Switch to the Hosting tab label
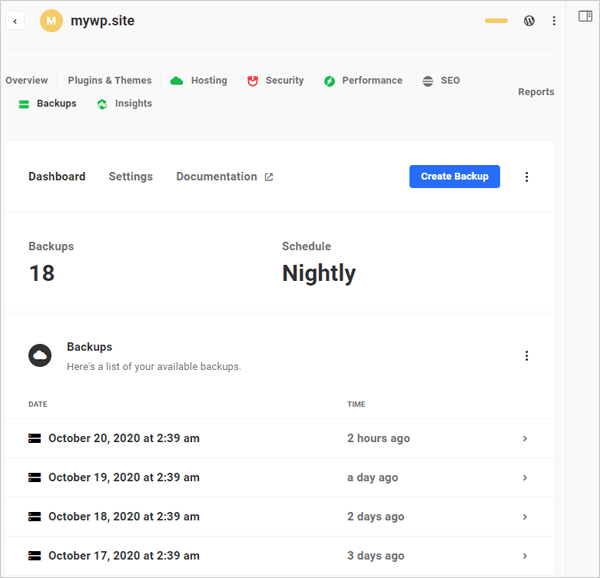Screen dimensions: 600x578 209,80
